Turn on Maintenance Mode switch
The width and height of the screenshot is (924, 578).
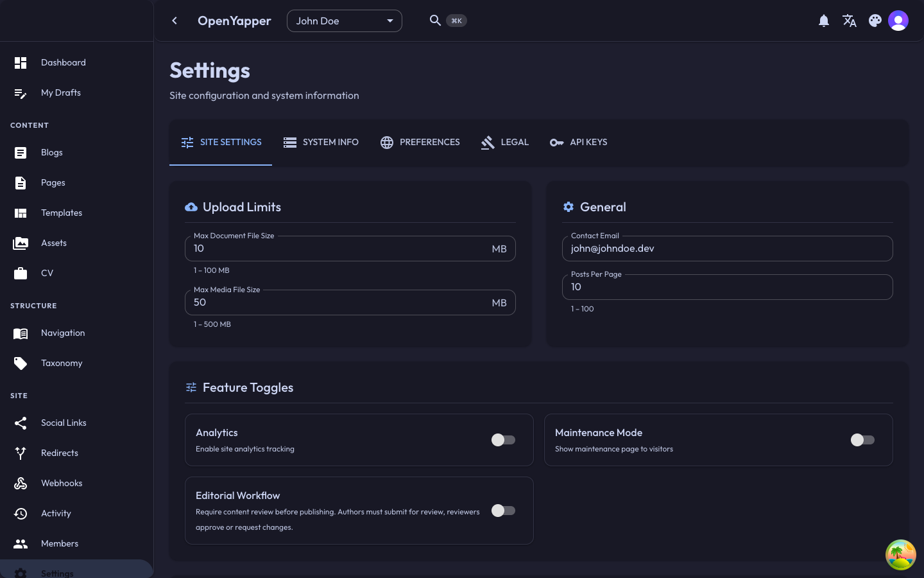[862, 440]
